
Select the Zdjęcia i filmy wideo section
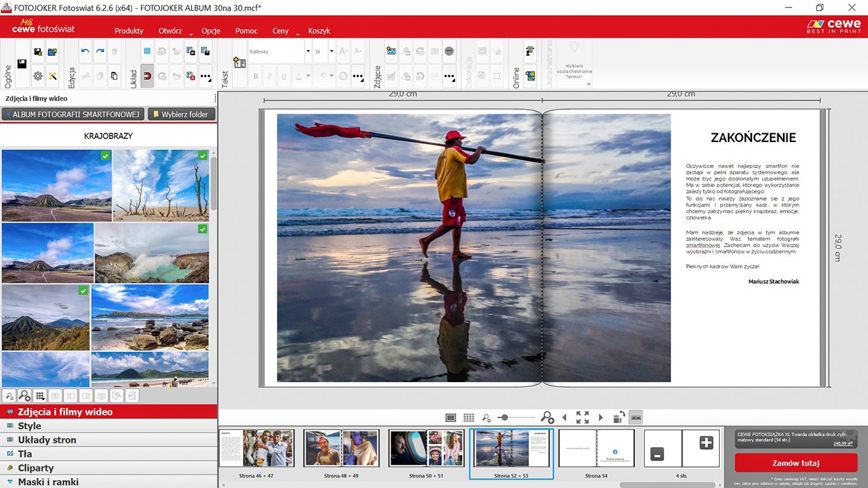108,412
